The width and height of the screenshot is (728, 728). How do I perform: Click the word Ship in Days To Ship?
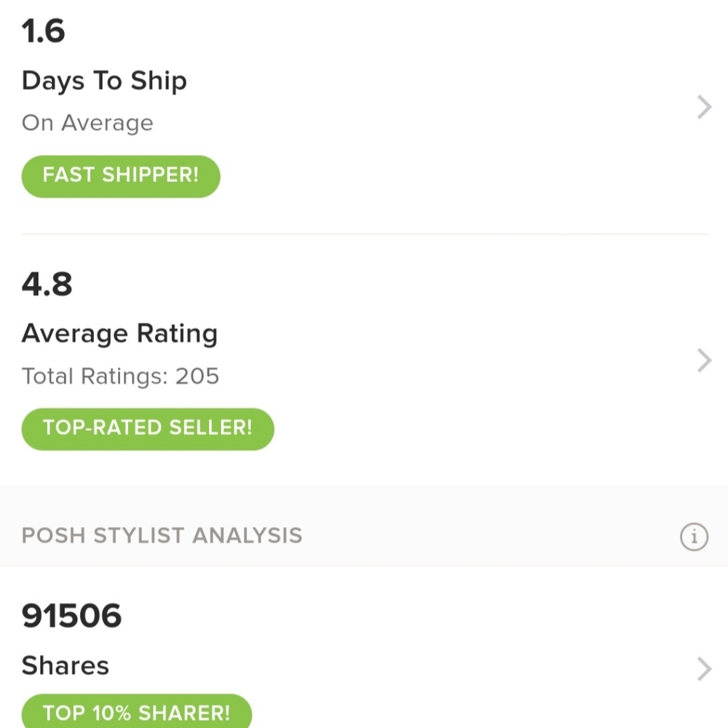click(159, 81)
